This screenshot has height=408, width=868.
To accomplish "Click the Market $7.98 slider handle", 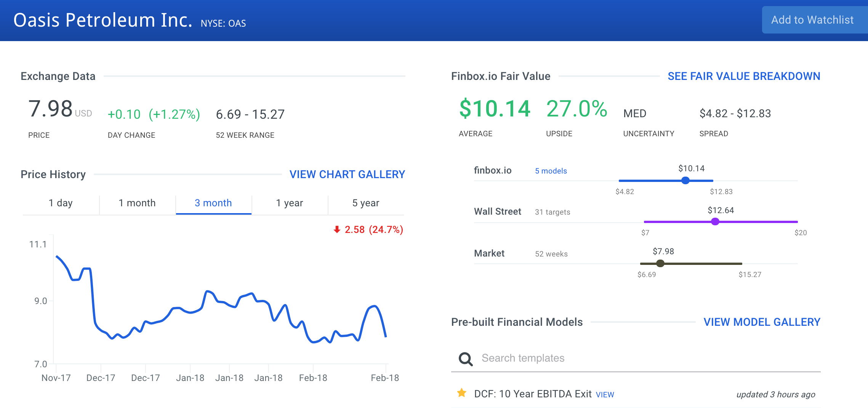I will pos(660,263).
